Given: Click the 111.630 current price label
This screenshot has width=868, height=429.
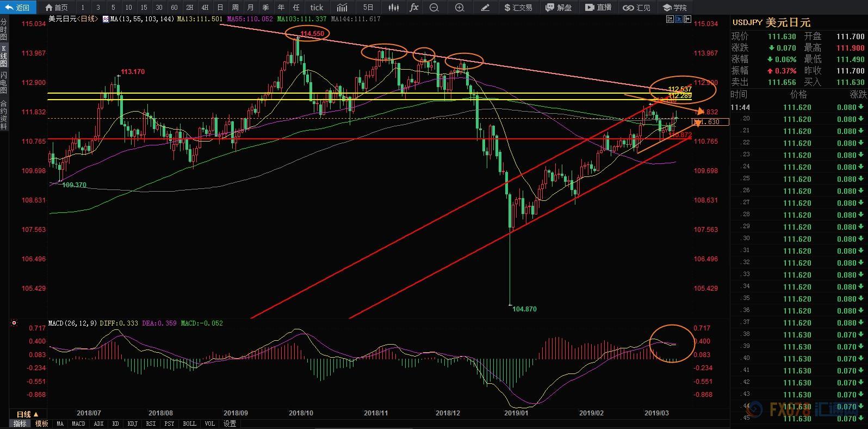Looking at the screenshot, I should 710,122.
